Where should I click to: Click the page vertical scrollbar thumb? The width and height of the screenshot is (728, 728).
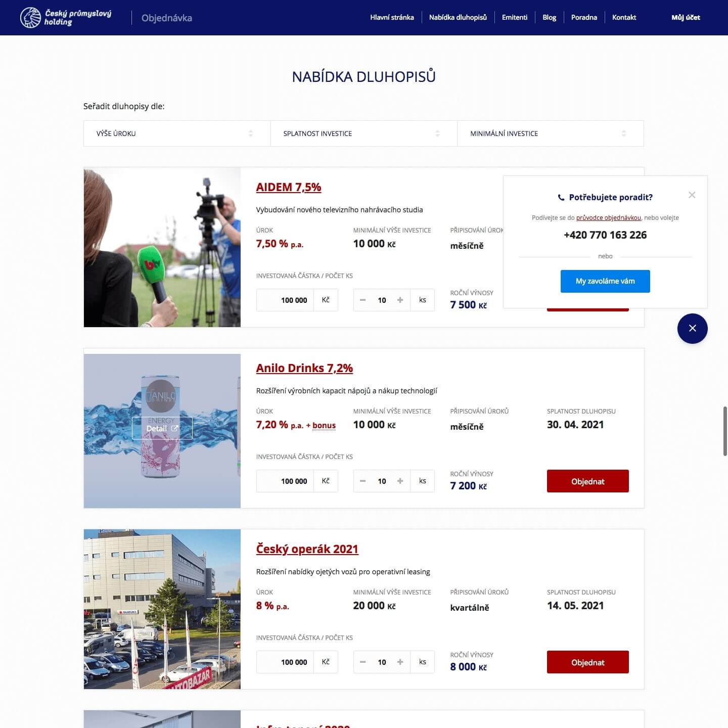(725, 431)
